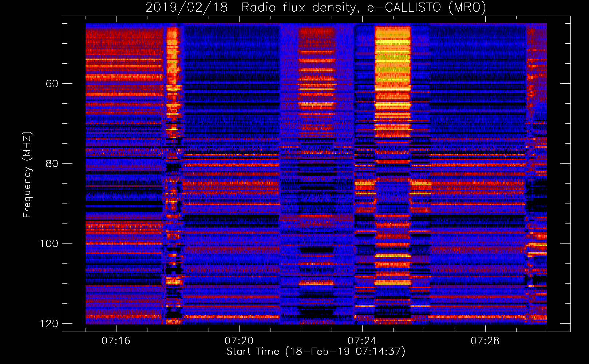Click the plot title '2019/02/18 Radio flux density, e-CALLISTO (MRO)'
The height and width of the screenshot is (364, 589).
316,7
